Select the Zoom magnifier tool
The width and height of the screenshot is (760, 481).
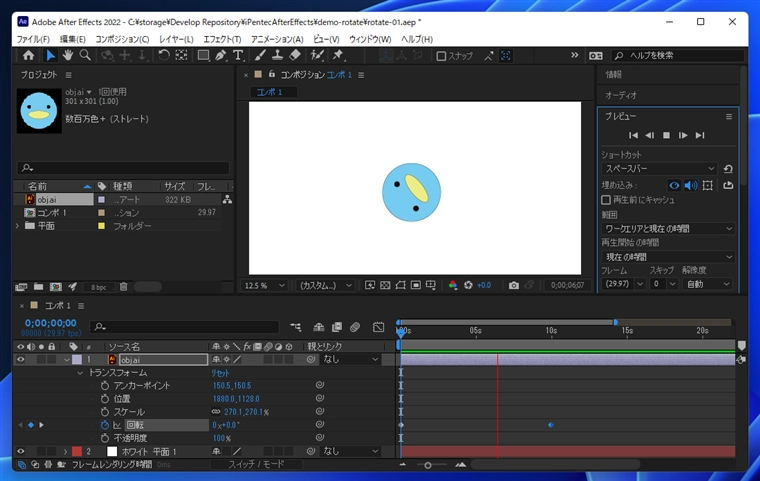click(85, 55)
